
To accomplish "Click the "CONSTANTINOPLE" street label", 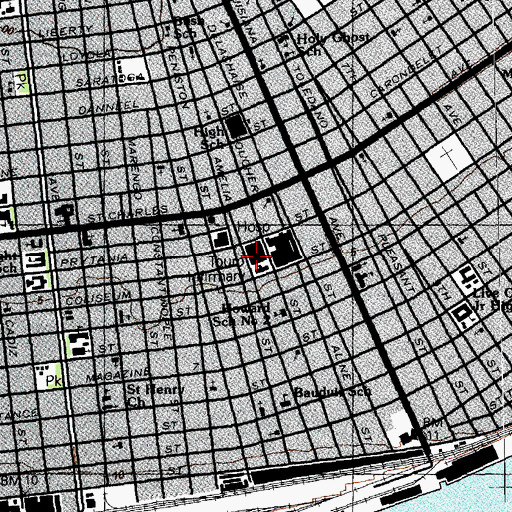I will pos(162,284).
